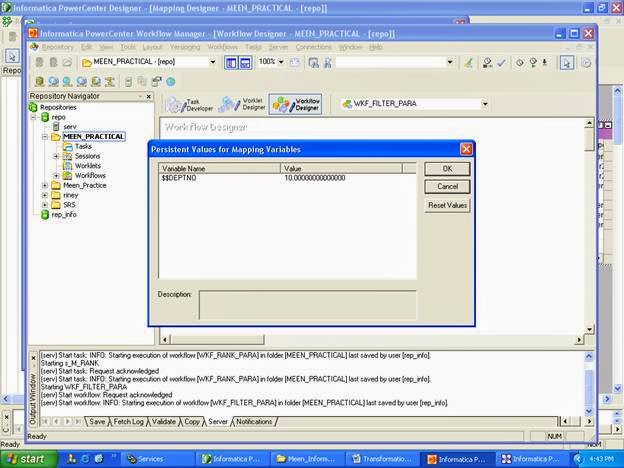Open the 100% zoom dropdown
Viewport: 624px width, 468px height.
(281, 62)
